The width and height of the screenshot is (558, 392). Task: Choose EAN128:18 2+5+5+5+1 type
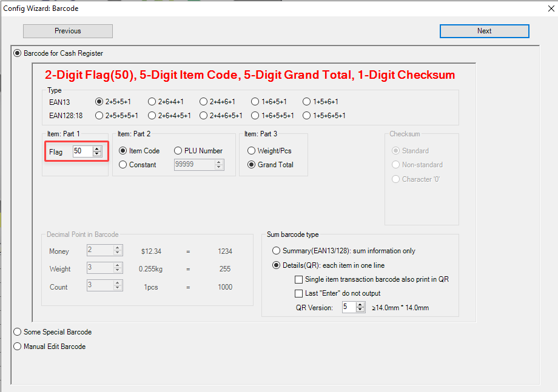tap(99, 115)
